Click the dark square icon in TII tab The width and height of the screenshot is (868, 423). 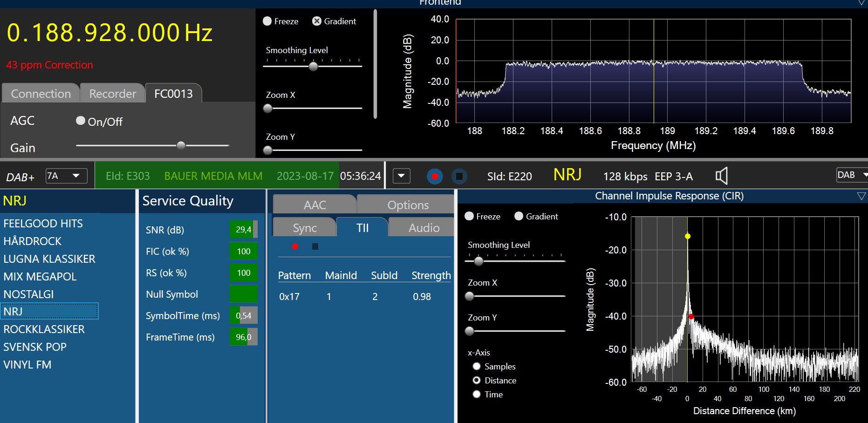315,246
